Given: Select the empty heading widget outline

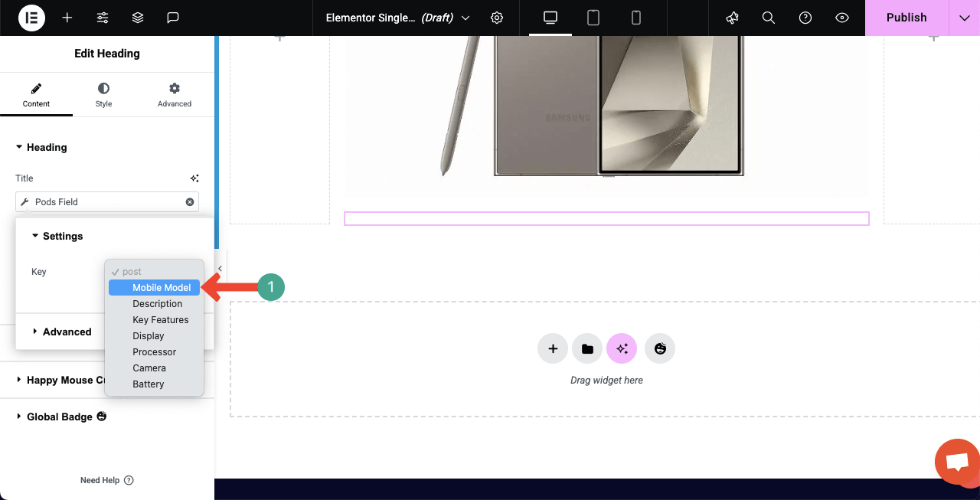Looking at the screenshot, I should pos(606,219).
